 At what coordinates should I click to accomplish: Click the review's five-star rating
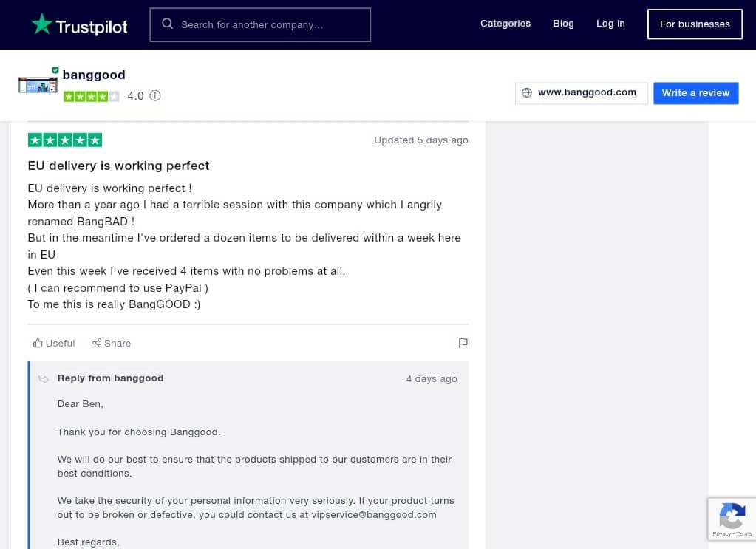click(65, 140)
